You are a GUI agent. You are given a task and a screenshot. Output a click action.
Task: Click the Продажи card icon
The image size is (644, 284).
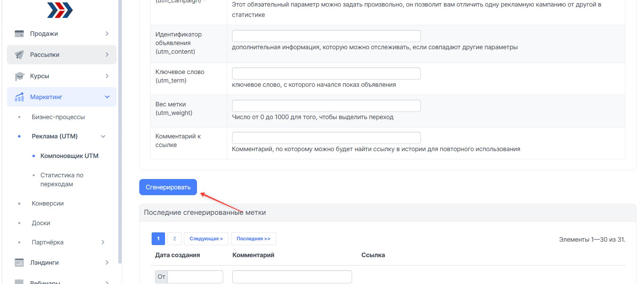(x=19, y=34)
